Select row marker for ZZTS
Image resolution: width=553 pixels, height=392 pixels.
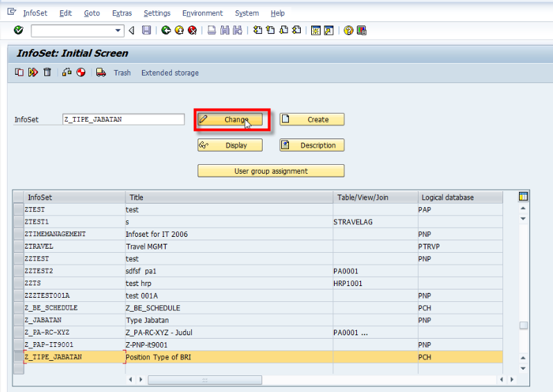point(18,283)
